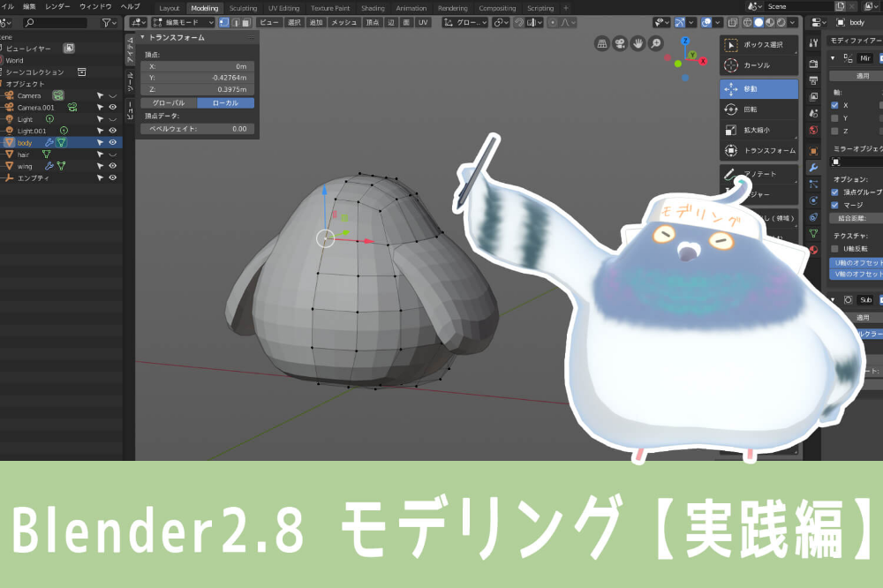Select the Scale (拡大縮小) tool
The height and width of the screenshot is (588, 883).
pos(758,130)
